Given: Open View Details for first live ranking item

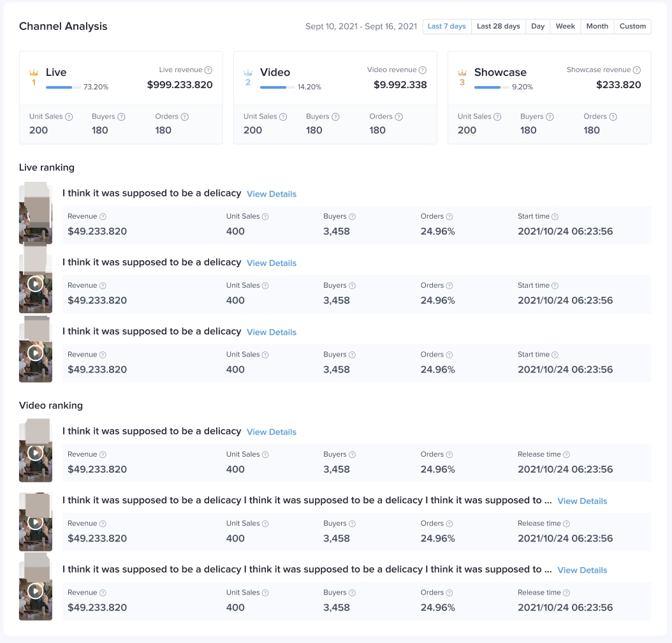Looking at the screenshot, I should [272, 194].
